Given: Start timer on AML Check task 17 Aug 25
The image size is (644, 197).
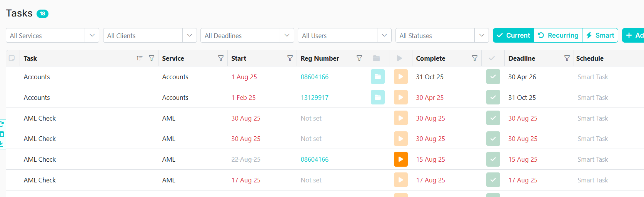Looking at the screenshot, I should pos(400,180).
